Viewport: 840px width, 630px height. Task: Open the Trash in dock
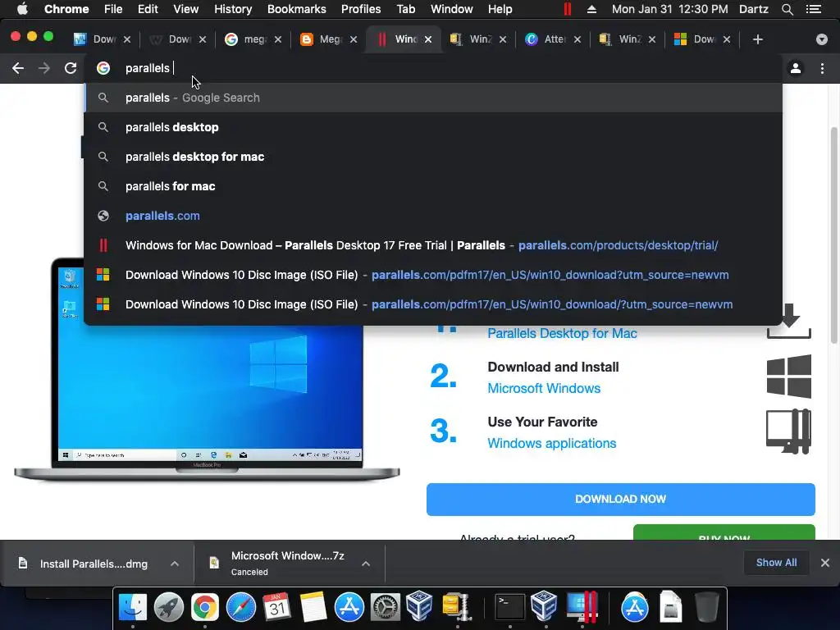coord(706,608)
